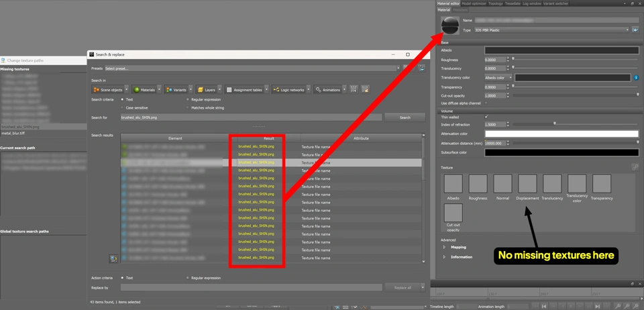Click the reload presets icon beside the Presets field
This screenshot has height=310, width=644.
pos(421,68)
